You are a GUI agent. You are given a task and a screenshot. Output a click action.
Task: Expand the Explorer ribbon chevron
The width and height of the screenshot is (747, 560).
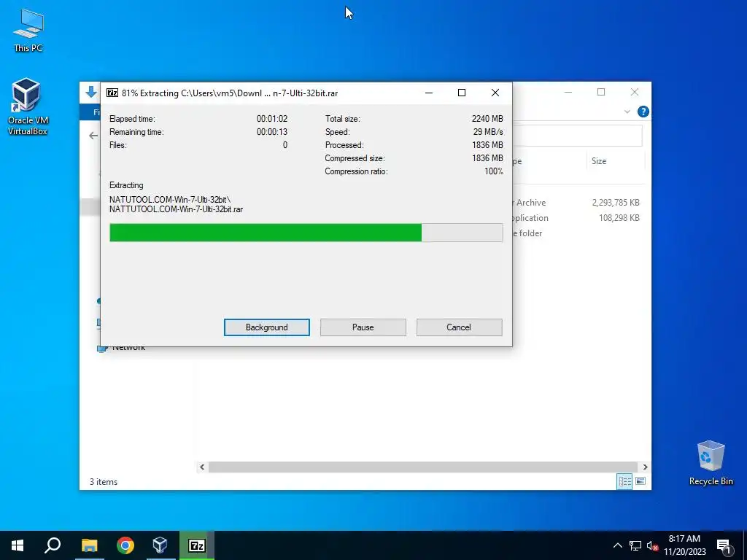(x=627, y=112)
